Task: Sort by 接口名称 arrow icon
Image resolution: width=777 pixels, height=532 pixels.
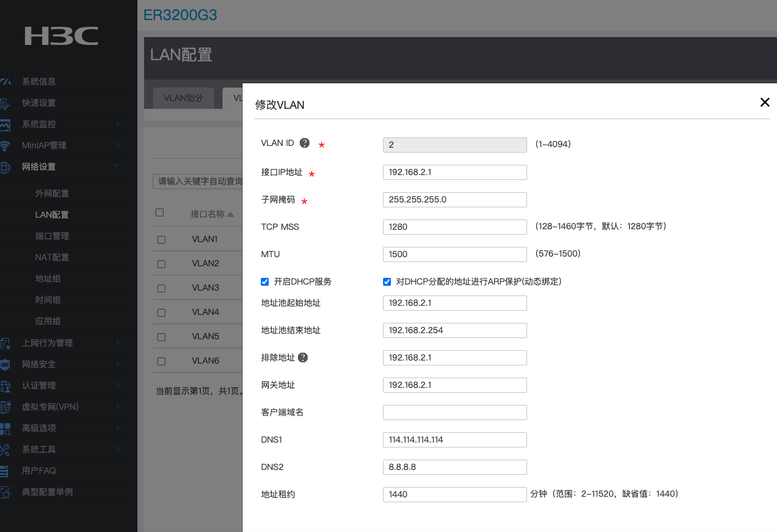Action: coord(230,214)
